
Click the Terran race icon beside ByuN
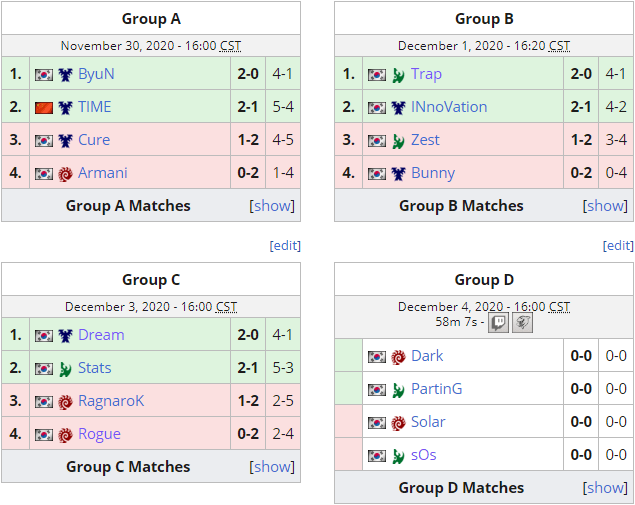pyautogui.click(x=65, y=75)
